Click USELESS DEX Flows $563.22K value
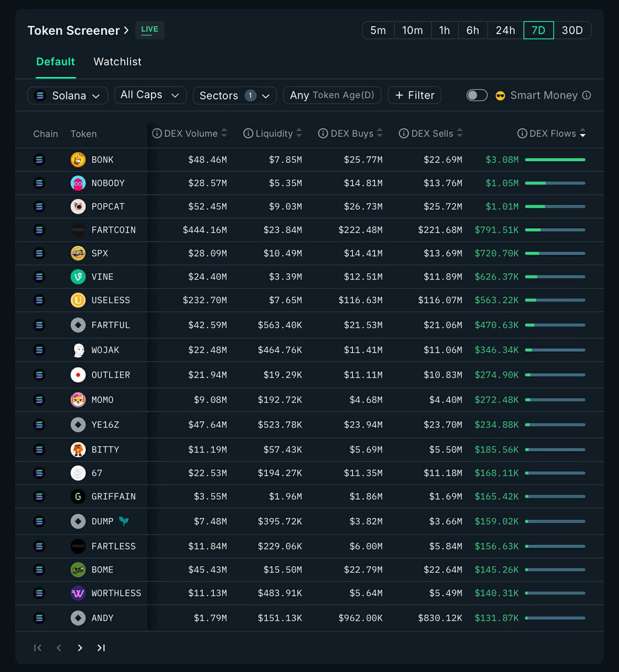The height and width of the screenshot is (672, 619). 496,300
